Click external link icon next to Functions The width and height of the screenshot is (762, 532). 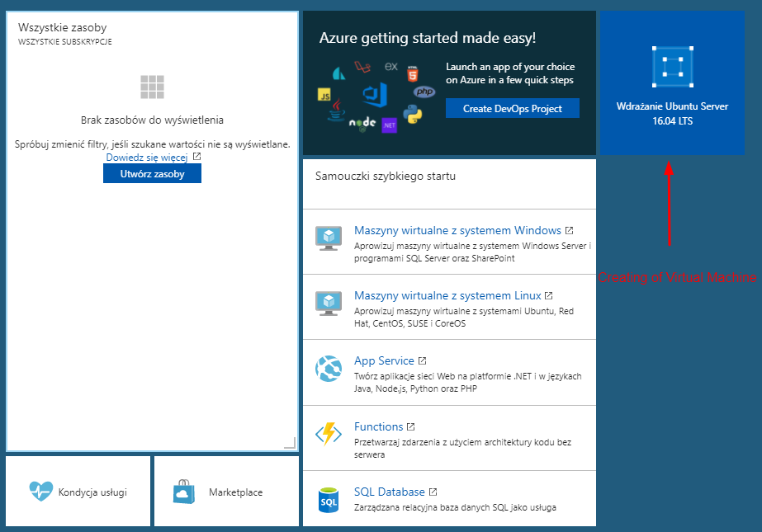(410, 426)
